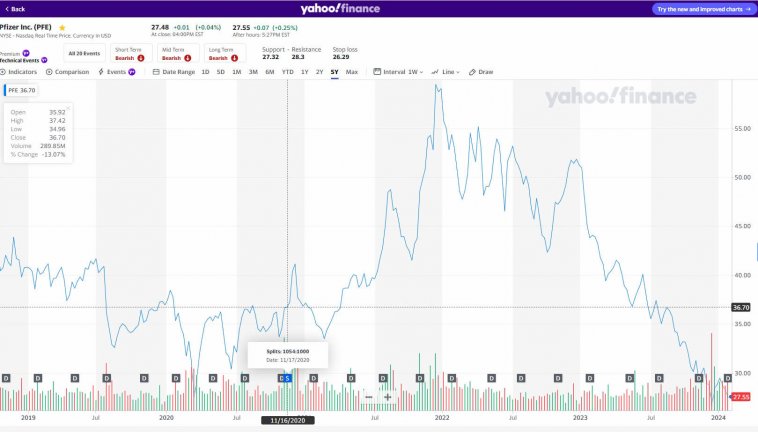758x432 pixels.
Task: Open the Date Range calendar picker
Action: coord(174,72)
